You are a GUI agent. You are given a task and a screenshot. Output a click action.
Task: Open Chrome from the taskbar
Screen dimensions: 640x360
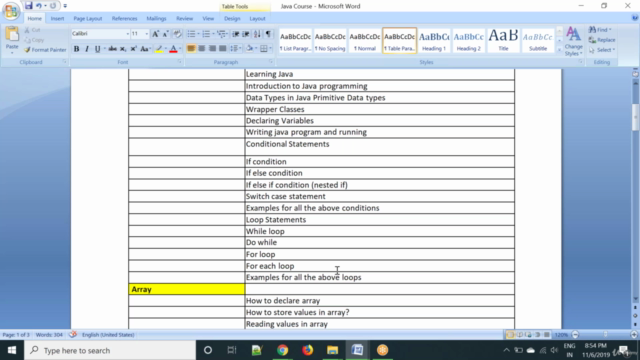(x=282, y=350)
